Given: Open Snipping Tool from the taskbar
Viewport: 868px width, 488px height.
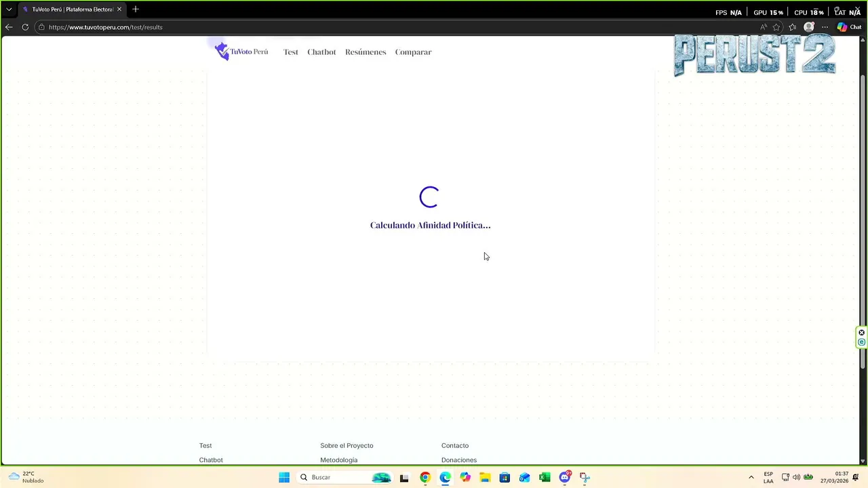Looking at the screenshot, I should click(x=585, y=477).
